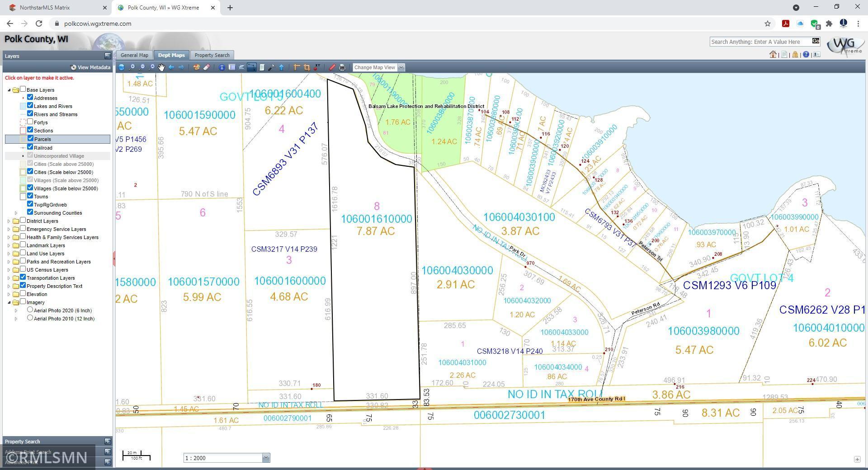The height and width of the screenshot is (470, 868).
Task: Click the document report toolbar icon
Action: click(261, 67)
